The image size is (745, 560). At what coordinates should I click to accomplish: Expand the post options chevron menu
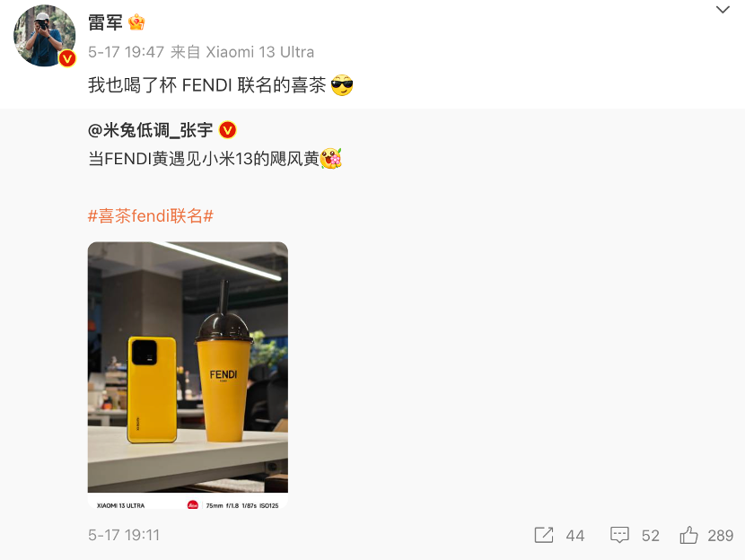723,10
